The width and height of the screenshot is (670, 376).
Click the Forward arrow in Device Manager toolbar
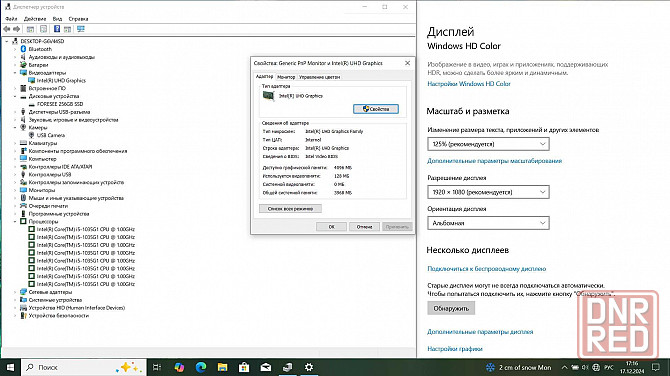[x=17, y=29]
